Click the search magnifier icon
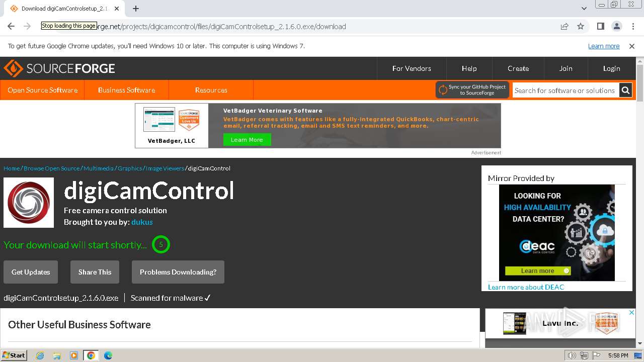Image resolution: width=644 pixels, height=362 pixels. (625, 90)
